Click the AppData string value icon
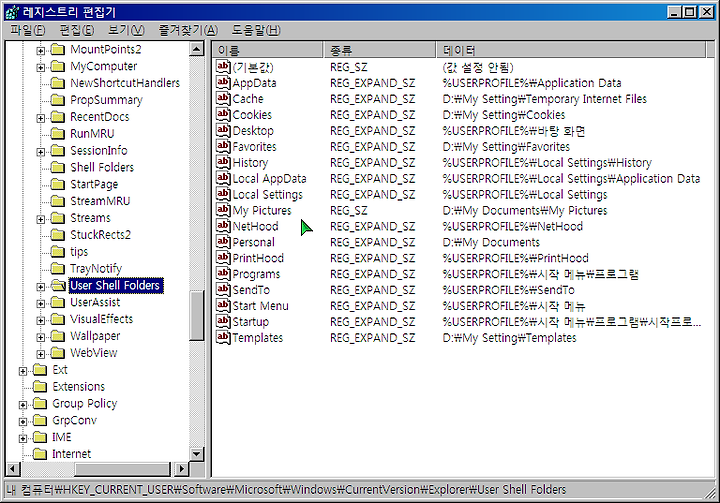The height and width of the screenshot is (503, 720). (x=223, y=83)
